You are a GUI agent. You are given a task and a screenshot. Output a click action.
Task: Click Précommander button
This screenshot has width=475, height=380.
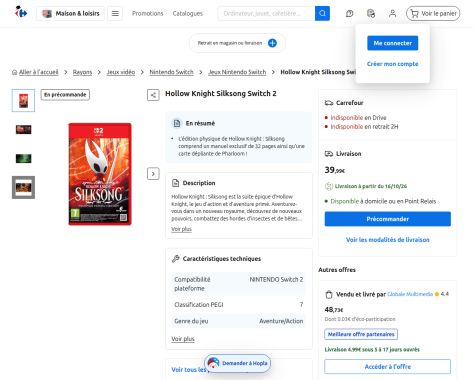coord(388,219)
